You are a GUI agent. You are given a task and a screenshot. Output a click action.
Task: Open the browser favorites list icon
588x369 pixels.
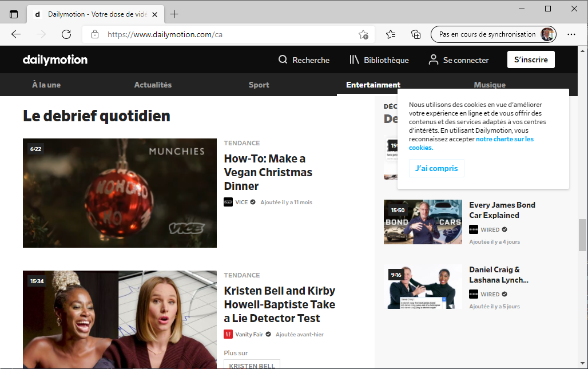(391, 34)
